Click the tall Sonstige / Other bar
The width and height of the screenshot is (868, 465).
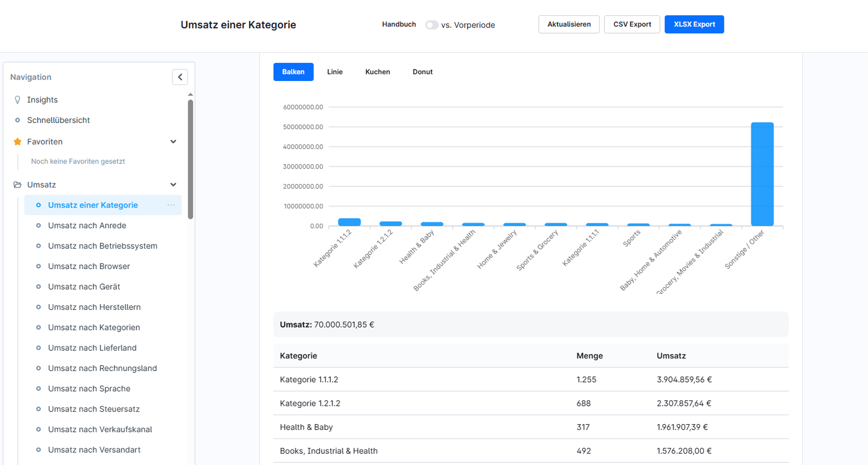[762, 174]
